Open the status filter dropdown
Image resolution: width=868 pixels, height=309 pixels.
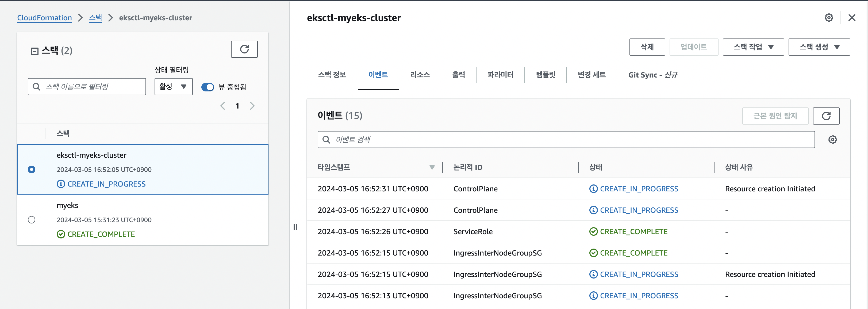pos(173,87)
